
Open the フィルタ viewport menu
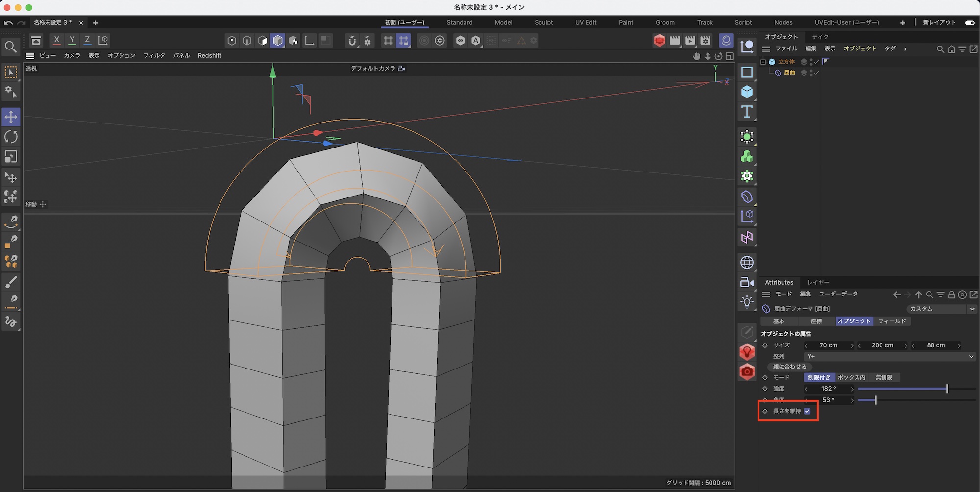tap(154, 56)
